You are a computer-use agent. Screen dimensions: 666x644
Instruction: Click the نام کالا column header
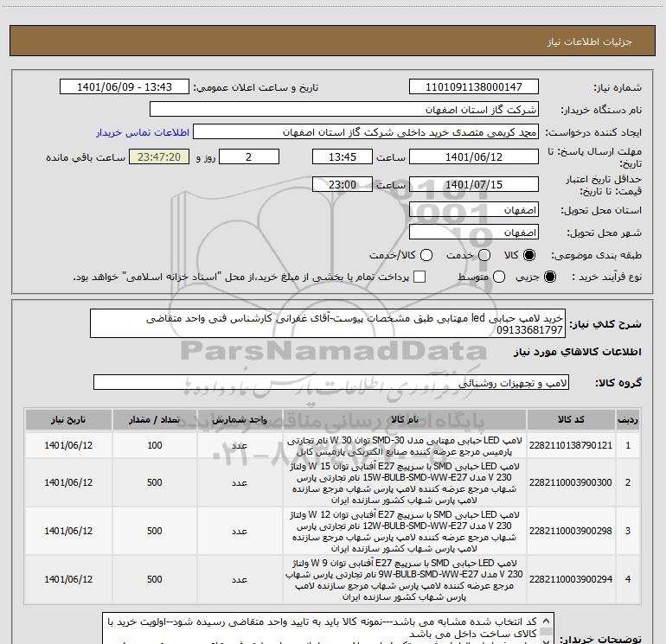405,420
